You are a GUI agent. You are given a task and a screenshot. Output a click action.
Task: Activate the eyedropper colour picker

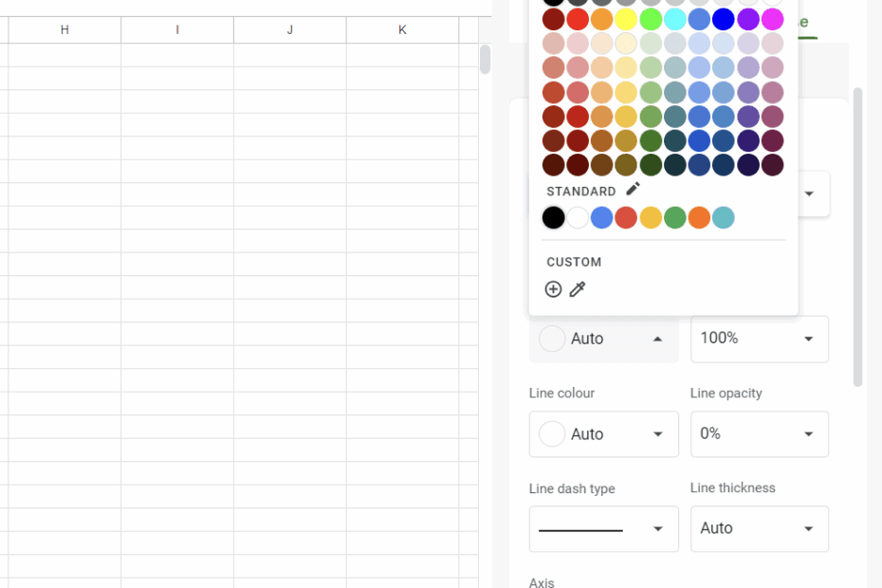tap(578, 289)
